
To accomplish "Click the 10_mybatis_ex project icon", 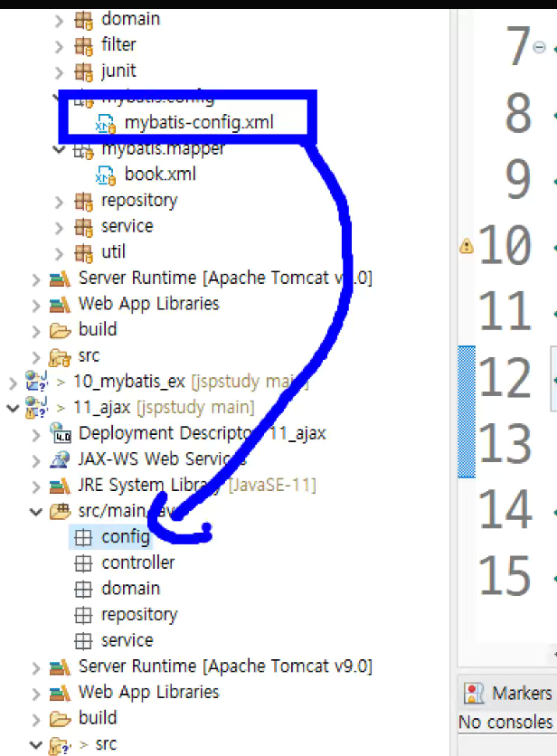I will pyautogui.click(x=37, y=382).
